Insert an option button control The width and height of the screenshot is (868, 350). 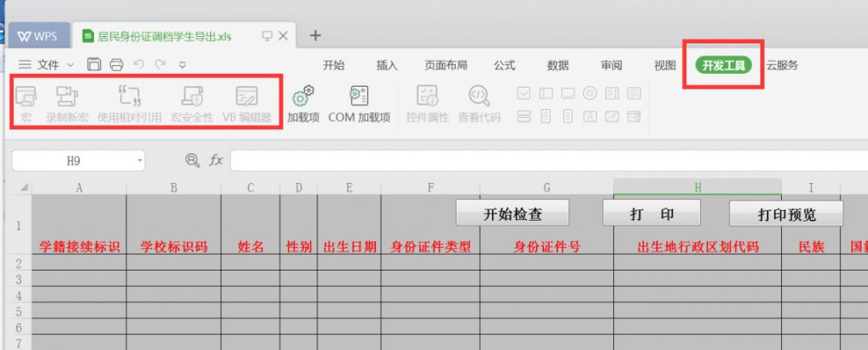[590, 93]
